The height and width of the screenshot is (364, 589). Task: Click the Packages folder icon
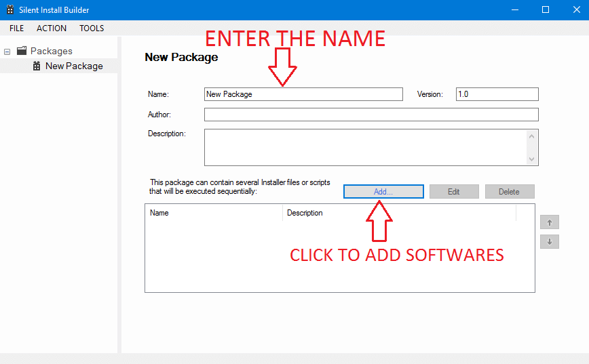point(22,50)
